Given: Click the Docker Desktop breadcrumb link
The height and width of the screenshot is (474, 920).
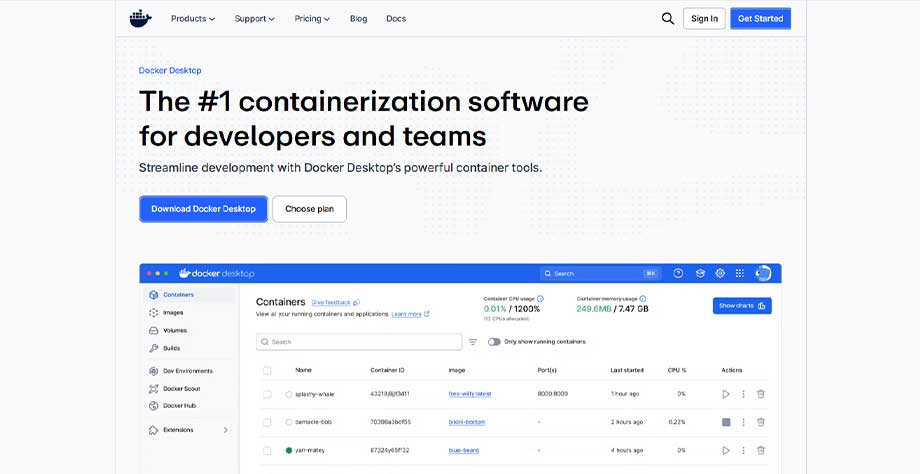Looking at the screenshot, I should [170, 70].
